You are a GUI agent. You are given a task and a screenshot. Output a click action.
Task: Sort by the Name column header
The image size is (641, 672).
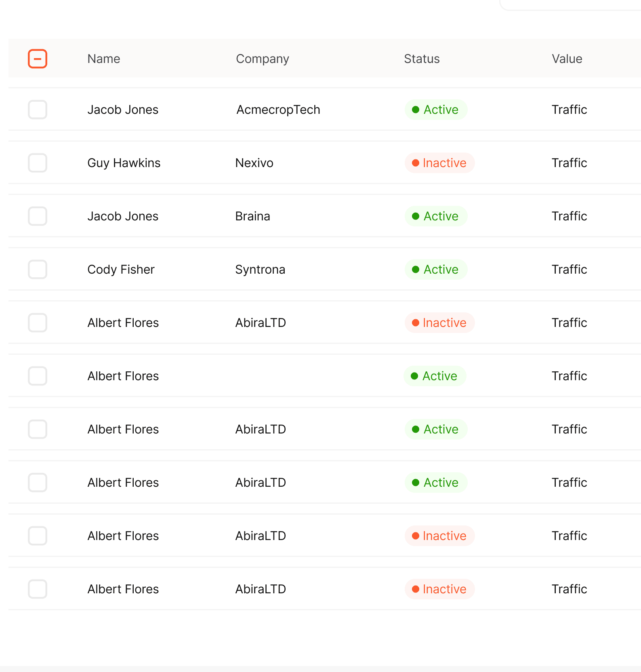(x=104, y=59)
